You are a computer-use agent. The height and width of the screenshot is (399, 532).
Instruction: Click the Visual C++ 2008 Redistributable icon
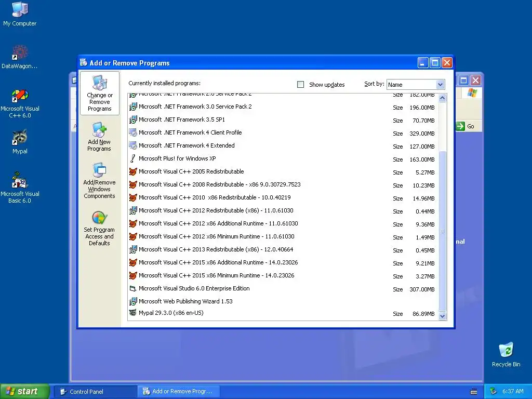[133, 184]
